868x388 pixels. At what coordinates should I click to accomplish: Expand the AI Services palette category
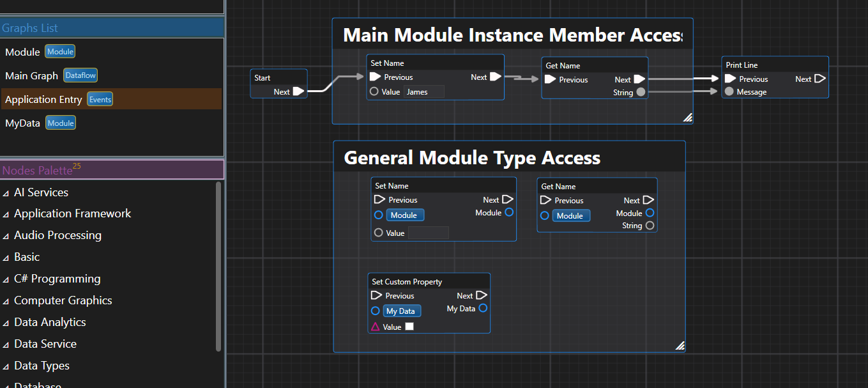(x=42, y=192)
